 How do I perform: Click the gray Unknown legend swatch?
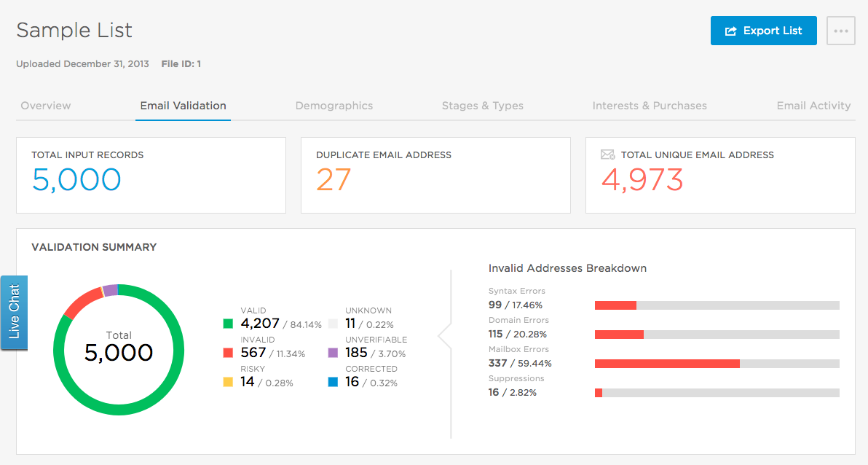pyautogui.click(x=333, y=324)
